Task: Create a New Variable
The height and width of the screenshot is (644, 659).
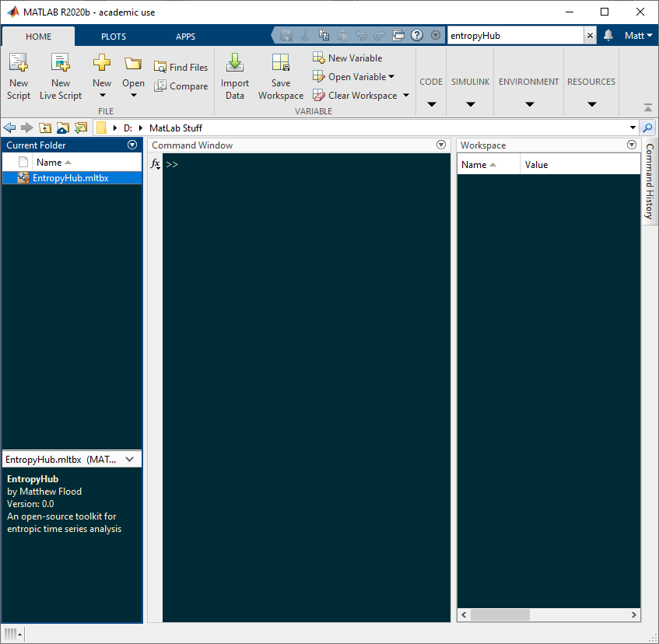Action: tap(348, 58)
